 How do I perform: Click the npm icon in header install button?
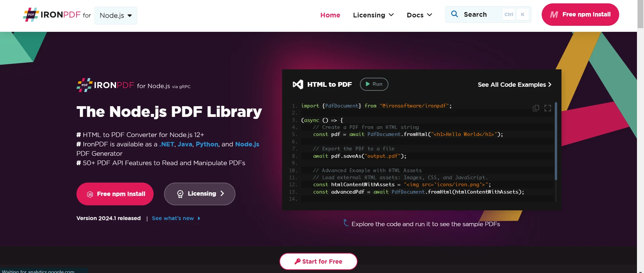(554, 15)
